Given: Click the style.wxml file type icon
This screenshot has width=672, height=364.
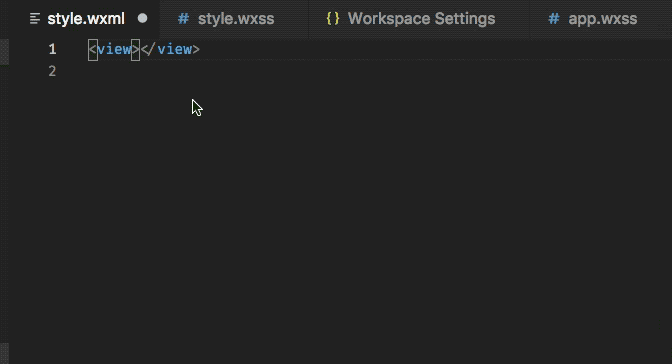Looking at the screenshot, I should pyautogui.click(x=35, y=18).
